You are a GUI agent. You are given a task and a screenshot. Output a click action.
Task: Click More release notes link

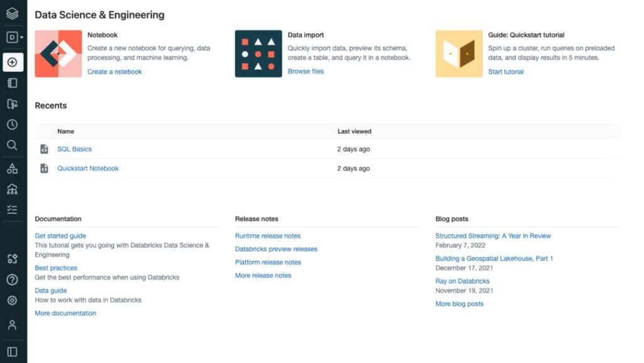click(263, 276)
